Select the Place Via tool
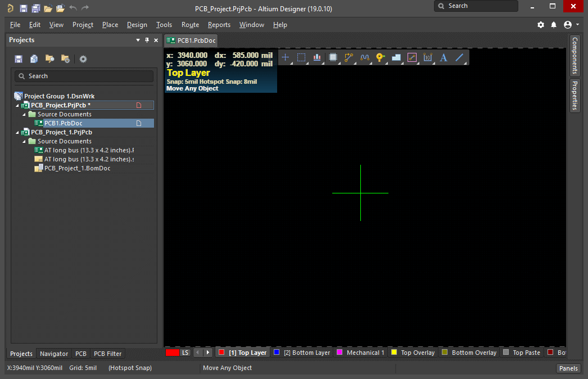The width and height of the screenshot is (588, 379). pyautogui.click(x=380, y=57)
